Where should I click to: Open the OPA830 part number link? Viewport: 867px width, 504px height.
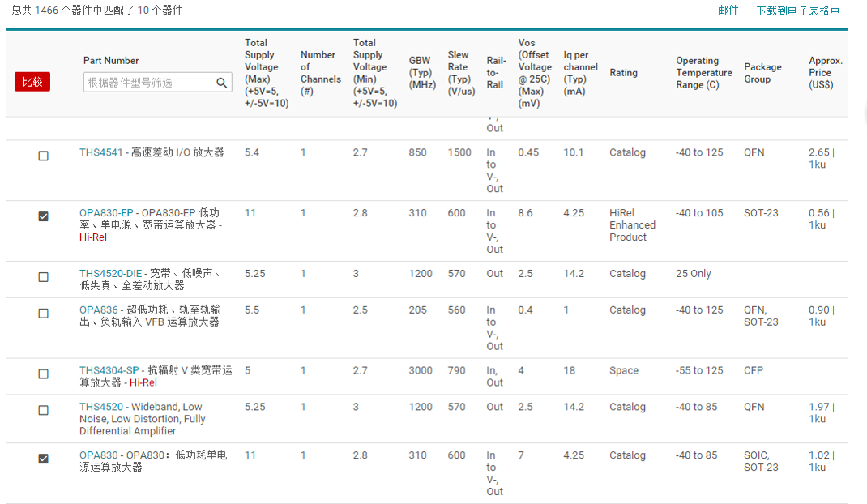[98, 455]
